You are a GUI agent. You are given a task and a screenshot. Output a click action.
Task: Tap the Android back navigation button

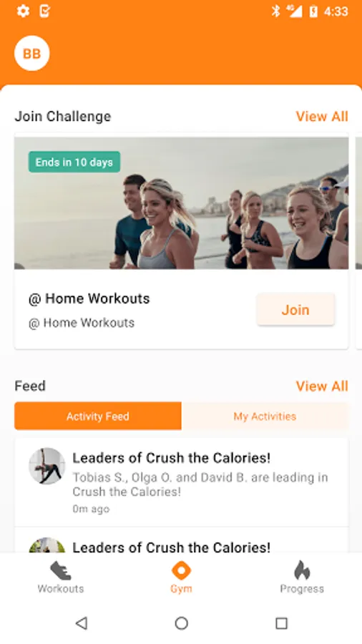[82, 623]
